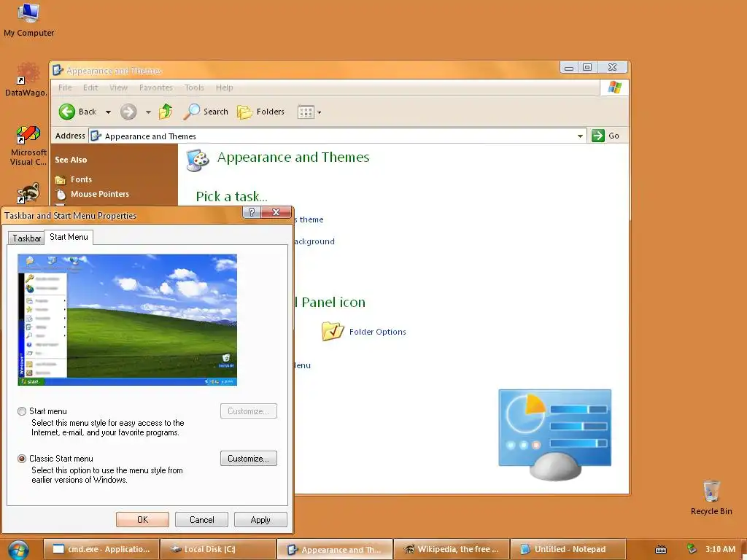This screenshot has height=560, width=747.
Task: Click OK in Taskbar Properties dialog
Action: coord(142,519)
